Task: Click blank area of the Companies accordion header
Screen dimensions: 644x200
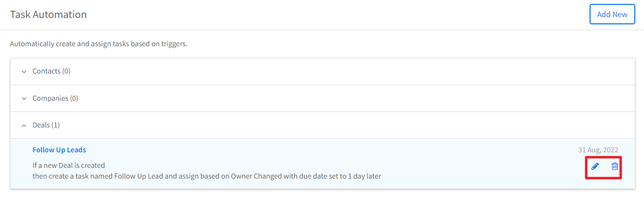Action: (x=340, y=99)
